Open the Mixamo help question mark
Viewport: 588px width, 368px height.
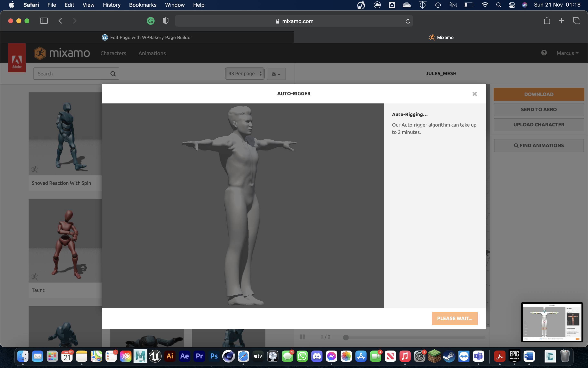pyautogui.click(x=544, y=53)
